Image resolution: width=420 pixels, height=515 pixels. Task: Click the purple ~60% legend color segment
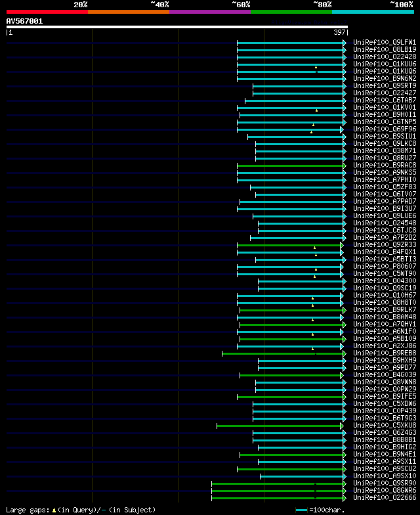pyautogui.click(x=210, y=12)
